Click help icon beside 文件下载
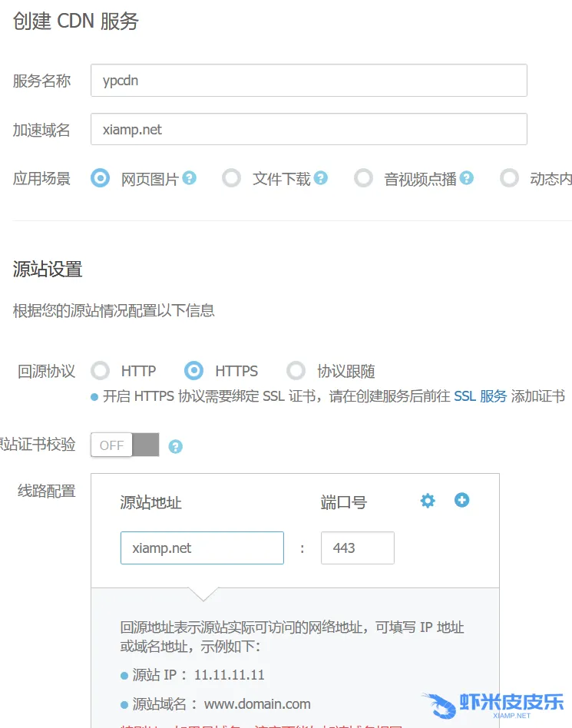572x728 pixels. tap(321, 178)
